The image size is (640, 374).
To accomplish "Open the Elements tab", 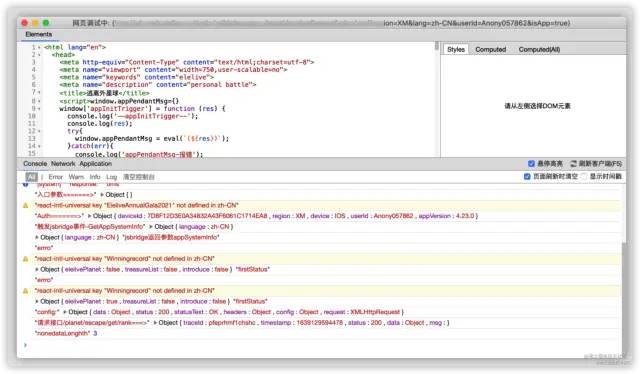I will point(39,34).
